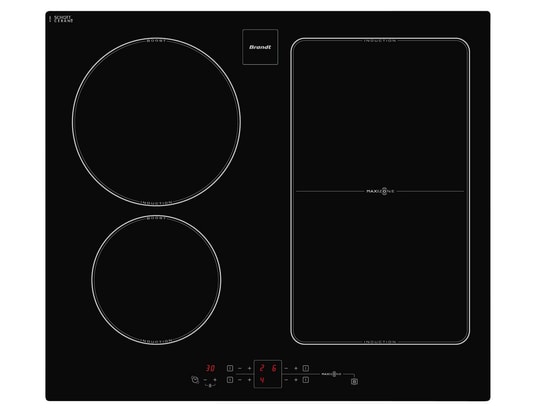Tap the red '30' timer display
The image size is (537, 410).
coord(210,368)
